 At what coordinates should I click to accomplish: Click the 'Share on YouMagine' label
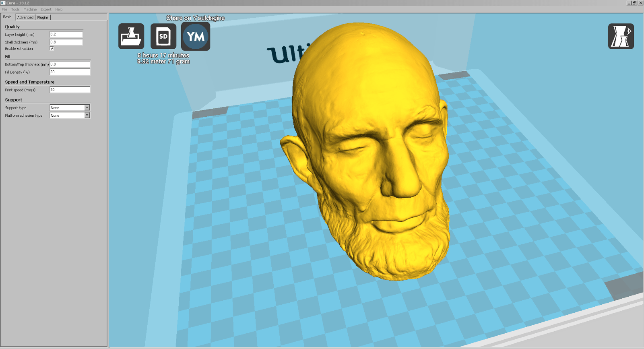click(x=195, y=18)
